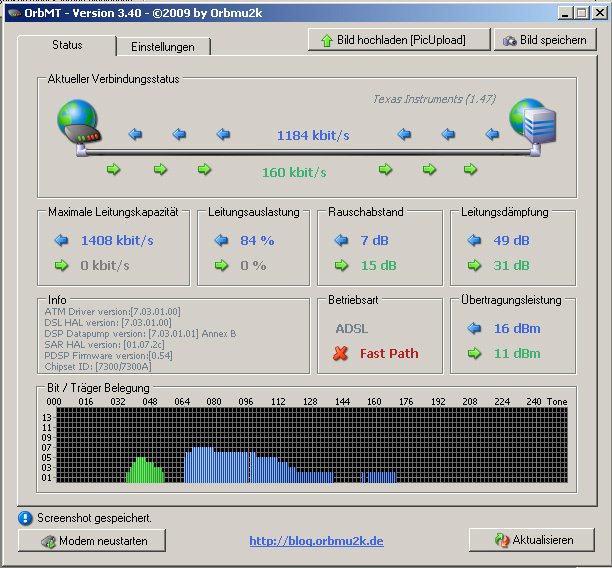This screenshot has height=568, width=612.
Task: Click the camera icon in Bild speichern
Action: [509, 41]
